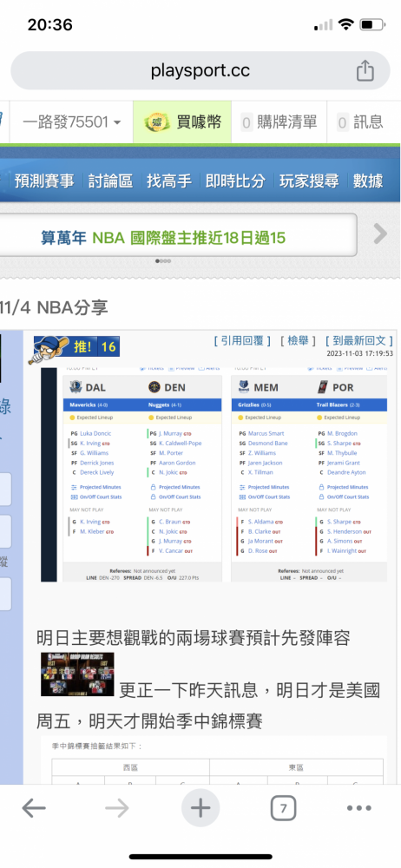Click the post timestamp 2023-11-03 17:19:53

pos(359,353)
